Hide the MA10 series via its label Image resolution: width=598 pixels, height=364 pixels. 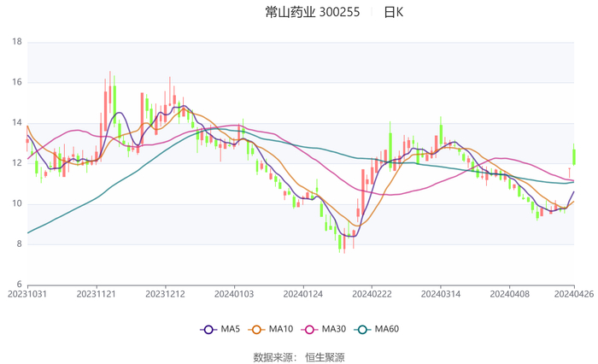281,330
